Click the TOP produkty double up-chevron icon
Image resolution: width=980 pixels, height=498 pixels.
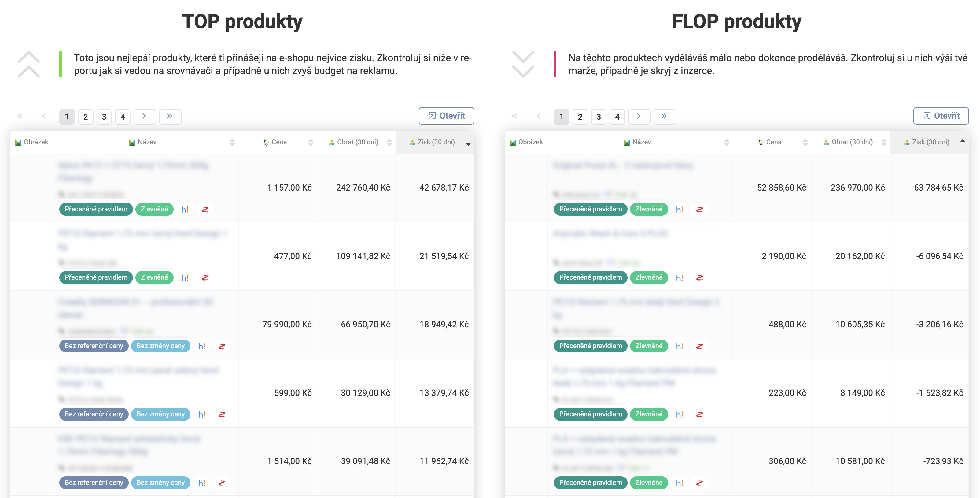click(28, 64)
